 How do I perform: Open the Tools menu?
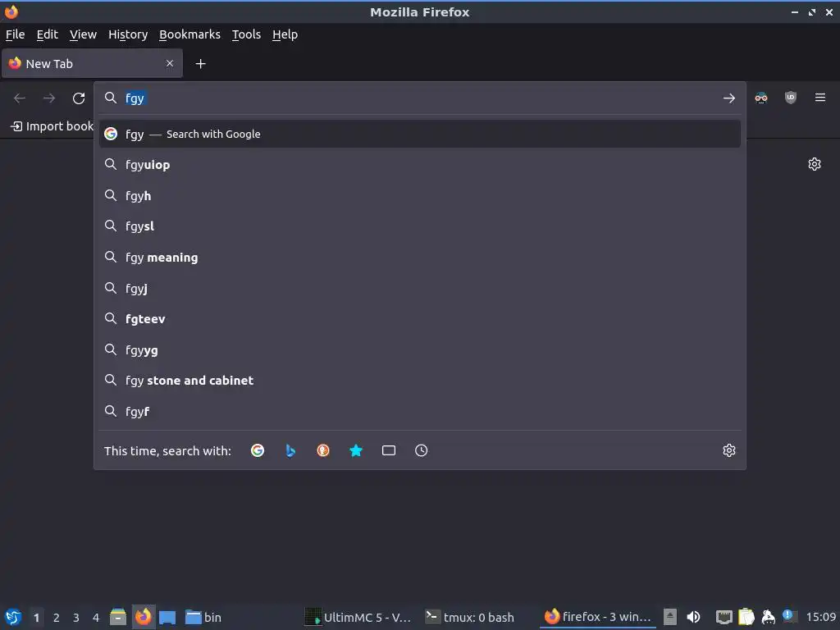point(246,34)
